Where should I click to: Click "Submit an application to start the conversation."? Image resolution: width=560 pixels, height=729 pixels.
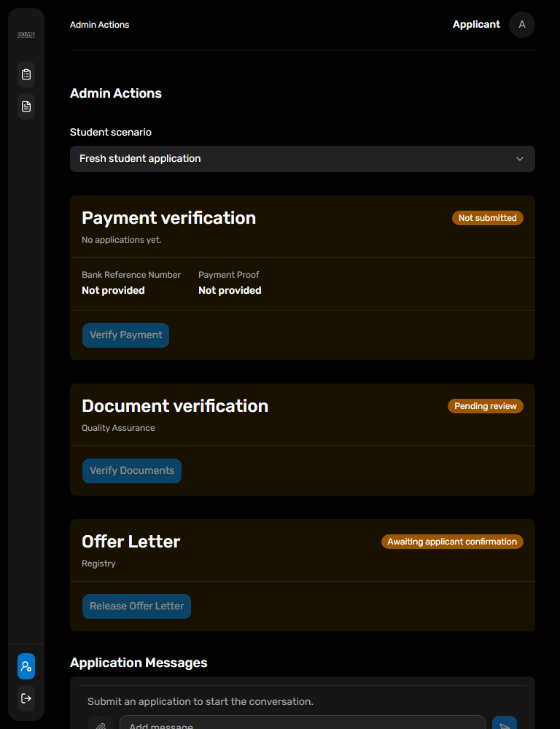click(201, 701)
